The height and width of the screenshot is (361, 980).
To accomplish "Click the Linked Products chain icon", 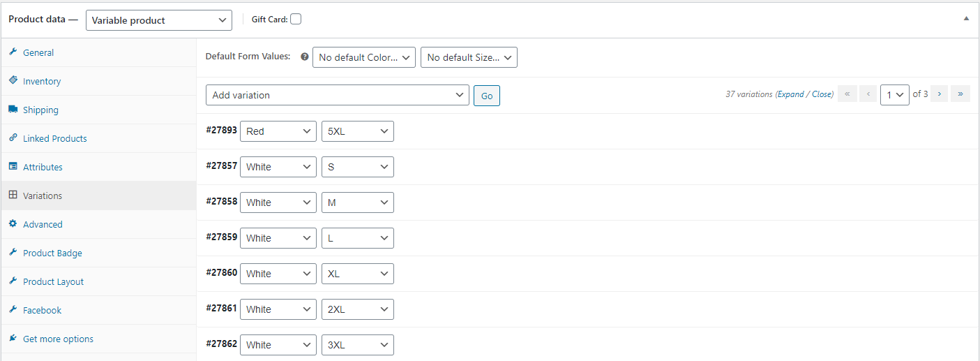I will point(13,138).
